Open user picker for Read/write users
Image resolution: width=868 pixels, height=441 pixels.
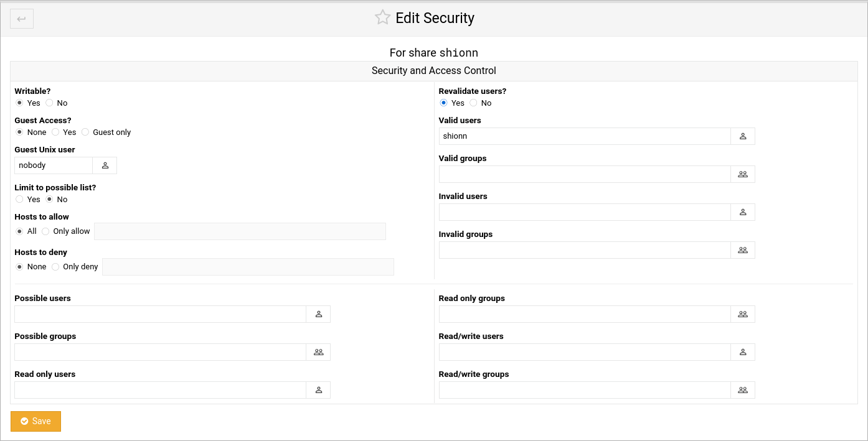(743, 352)
